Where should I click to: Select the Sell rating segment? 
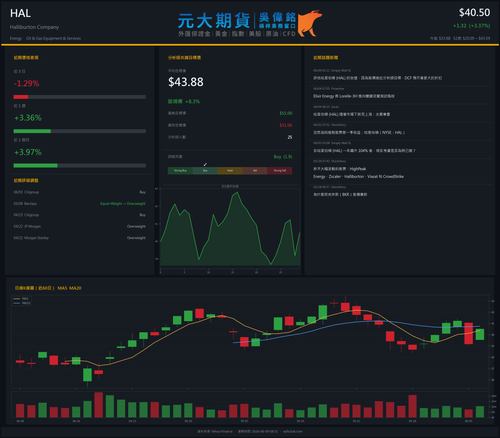click(x=255, y=171)
